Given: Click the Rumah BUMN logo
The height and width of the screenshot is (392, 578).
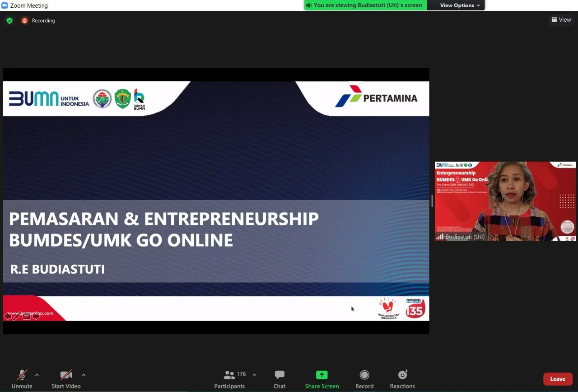Looking at the screenshot, I should [x=139, y=99].
